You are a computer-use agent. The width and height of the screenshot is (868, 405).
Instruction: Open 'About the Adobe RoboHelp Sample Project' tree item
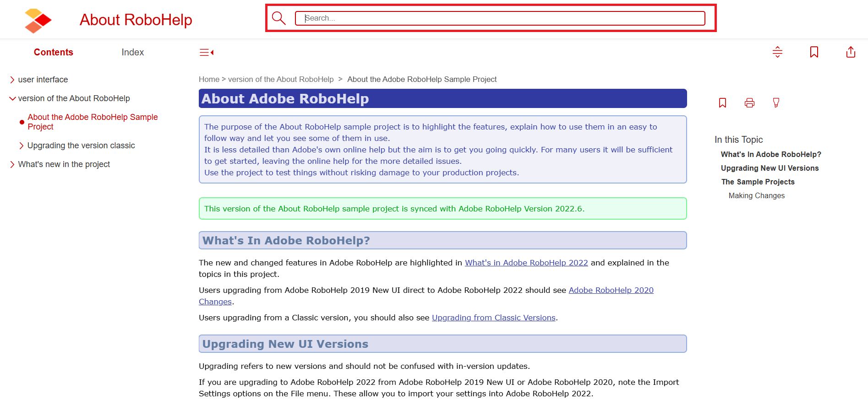(93, 122)
